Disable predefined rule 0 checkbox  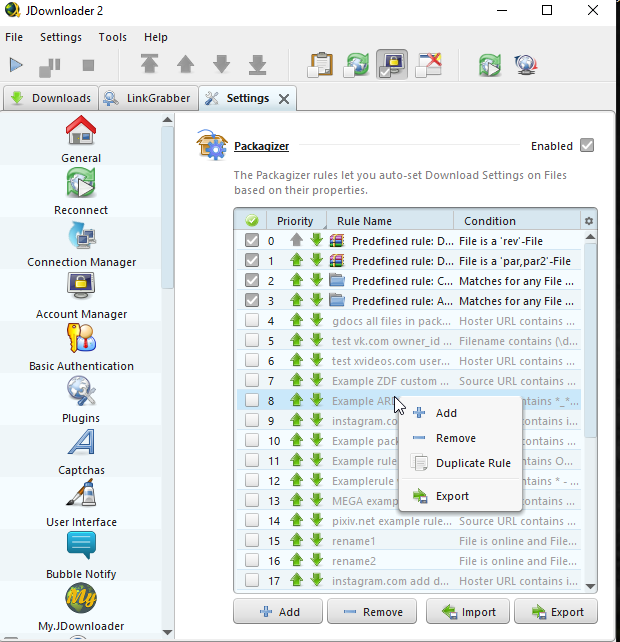pyautogui.click(x=252, y=240)
